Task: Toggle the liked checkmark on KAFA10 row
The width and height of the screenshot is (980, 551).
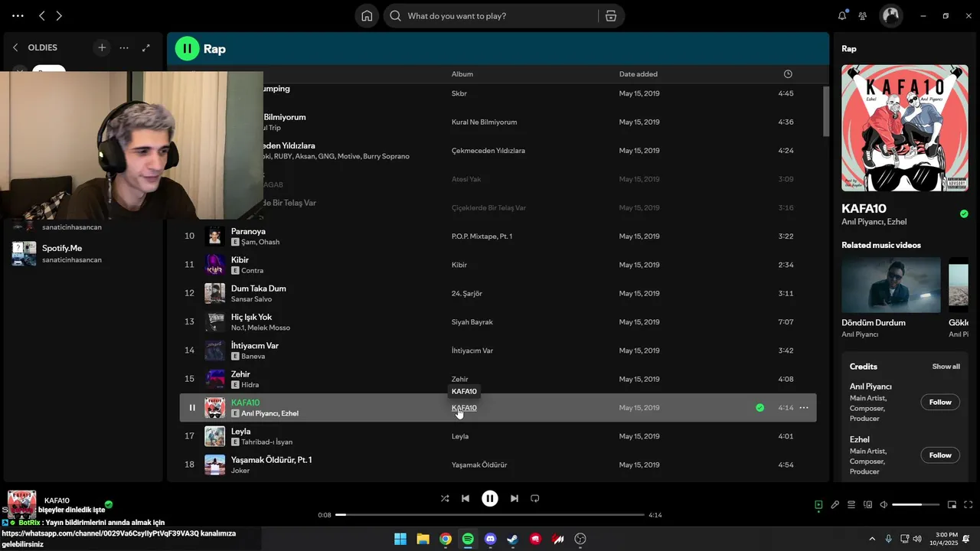Action: [759, 408]
